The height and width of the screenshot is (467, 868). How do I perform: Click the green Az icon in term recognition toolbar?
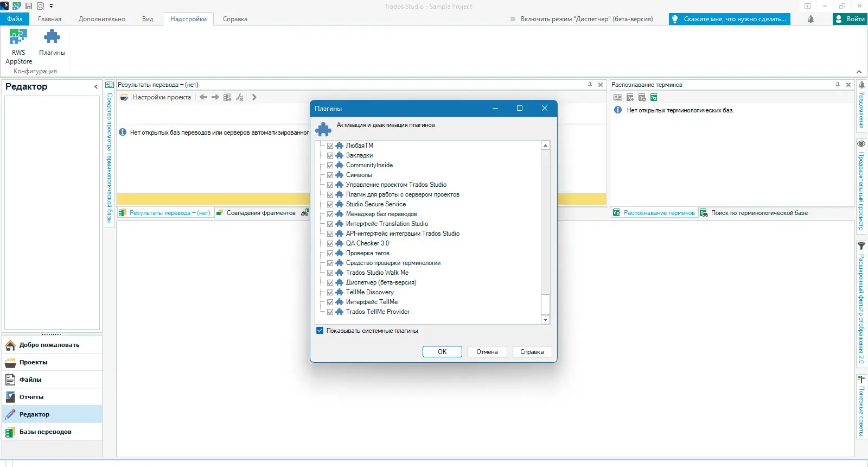[654, 97]
